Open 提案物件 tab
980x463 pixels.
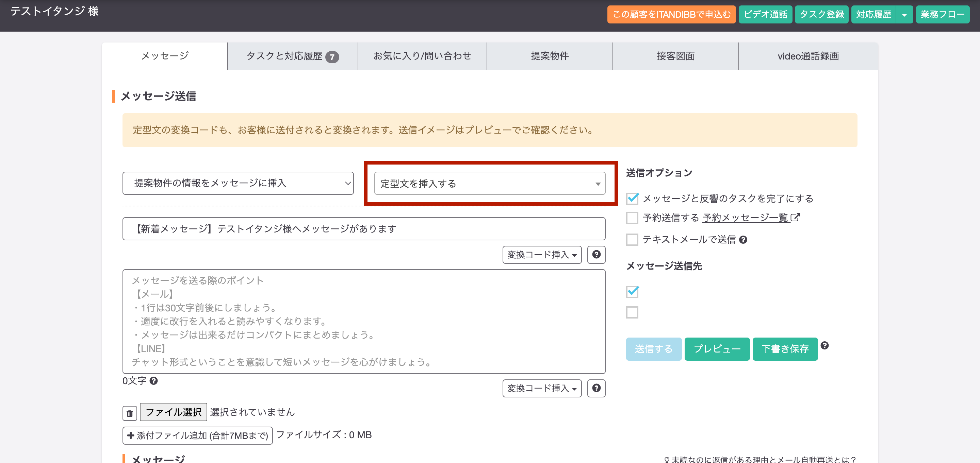(550, 56)
